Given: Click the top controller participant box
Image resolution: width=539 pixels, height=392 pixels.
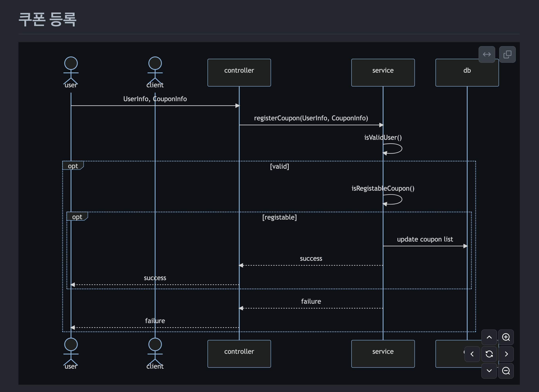Looking at the screenshot, I should pyautogui.click(x=239, y=72).
